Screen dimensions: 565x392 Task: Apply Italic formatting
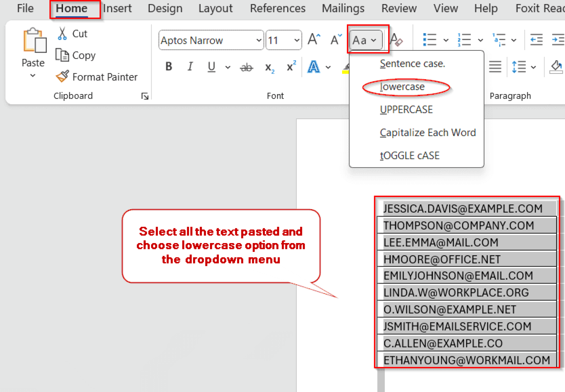(x=190, y=67)
